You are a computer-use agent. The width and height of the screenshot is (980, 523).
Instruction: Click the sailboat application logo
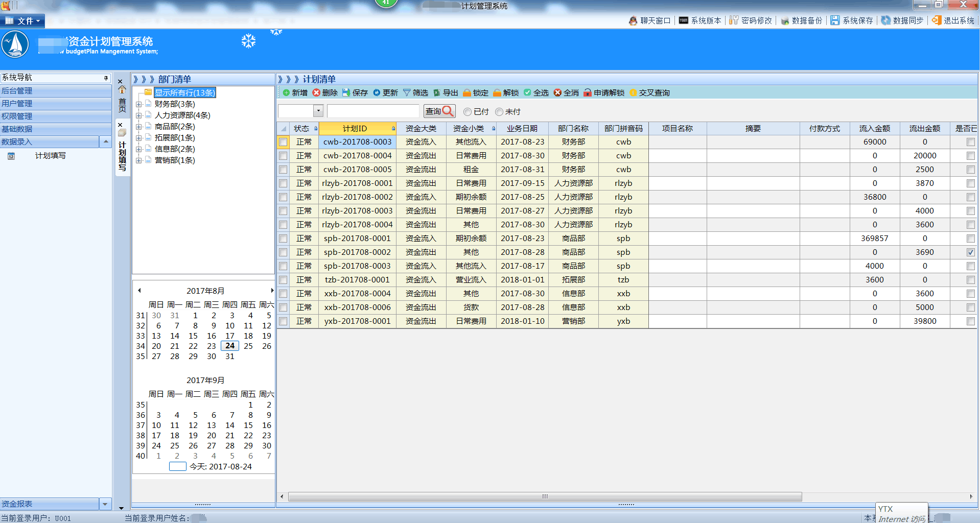point(15,44)
